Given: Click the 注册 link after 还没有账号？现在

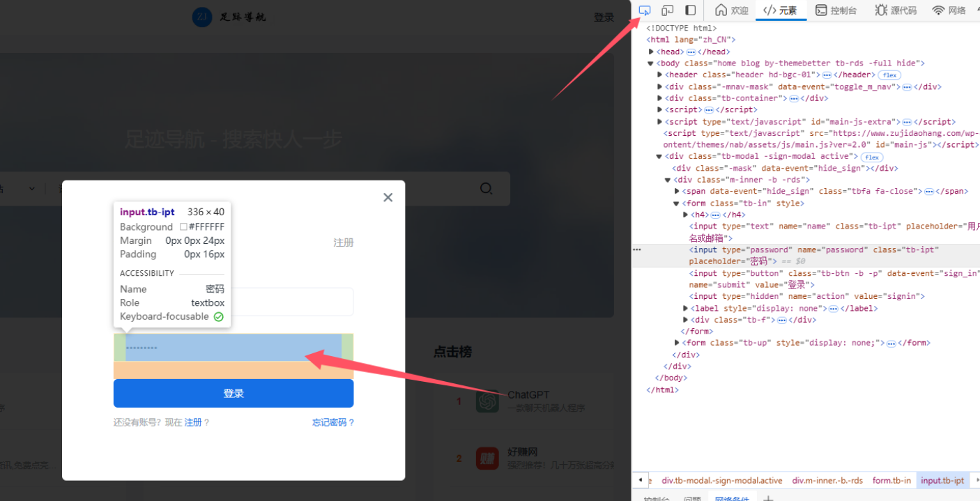Looking at the screenshot, I should pyautogui.click(x=193, y=422).
